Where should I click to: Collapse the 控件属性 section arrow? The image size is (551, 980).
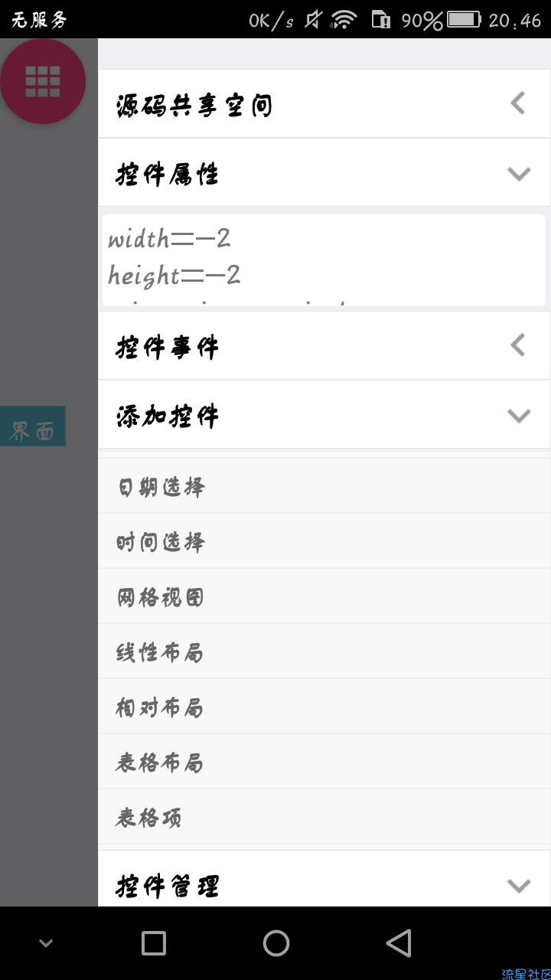tap(519, 174)
